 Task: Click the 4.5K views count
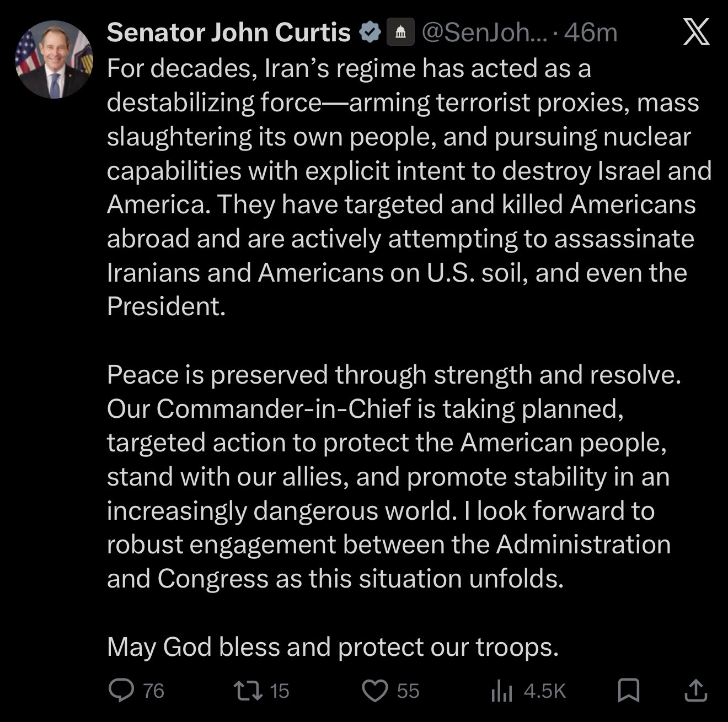[x=544, y=691]
